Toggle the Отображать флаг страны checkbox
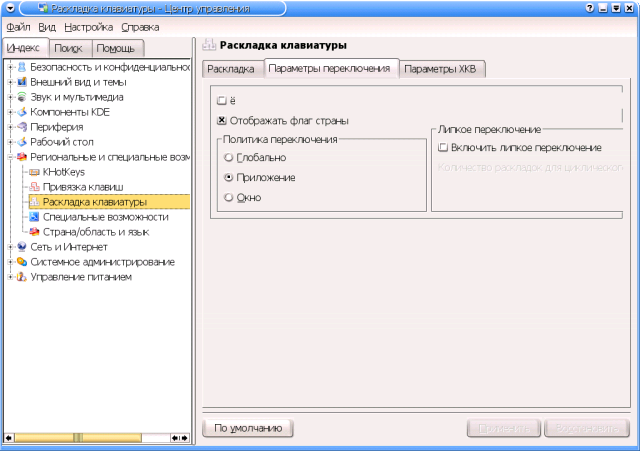The height and width of the screenshot is (451, 640). (222, 121)
